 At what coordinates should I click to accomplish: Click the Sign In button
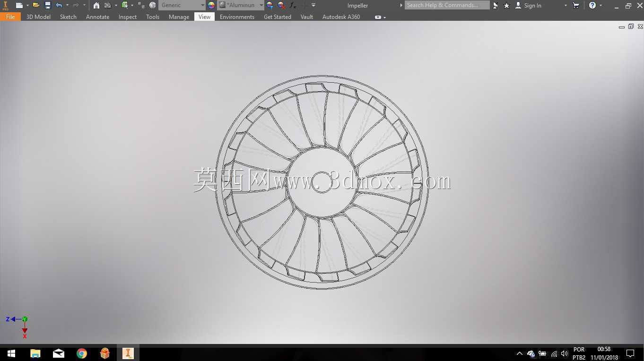[528, 5]
